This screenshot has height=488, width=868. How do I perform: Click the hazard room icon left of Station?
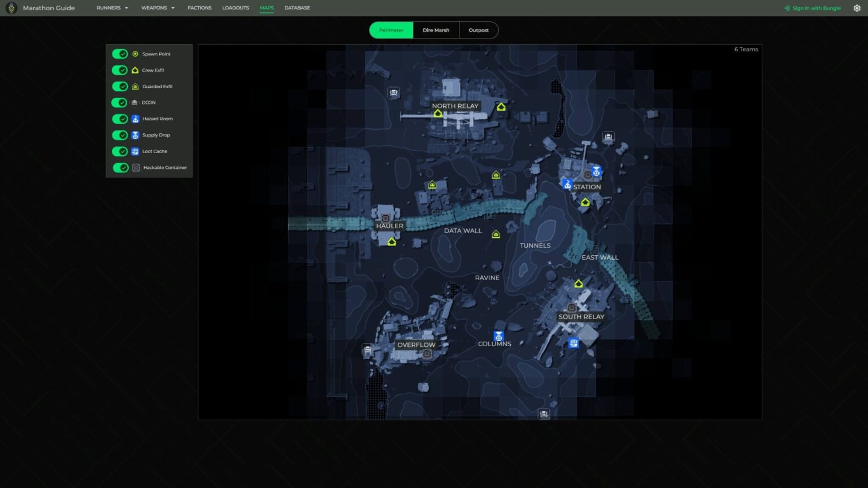click(567, 184)
